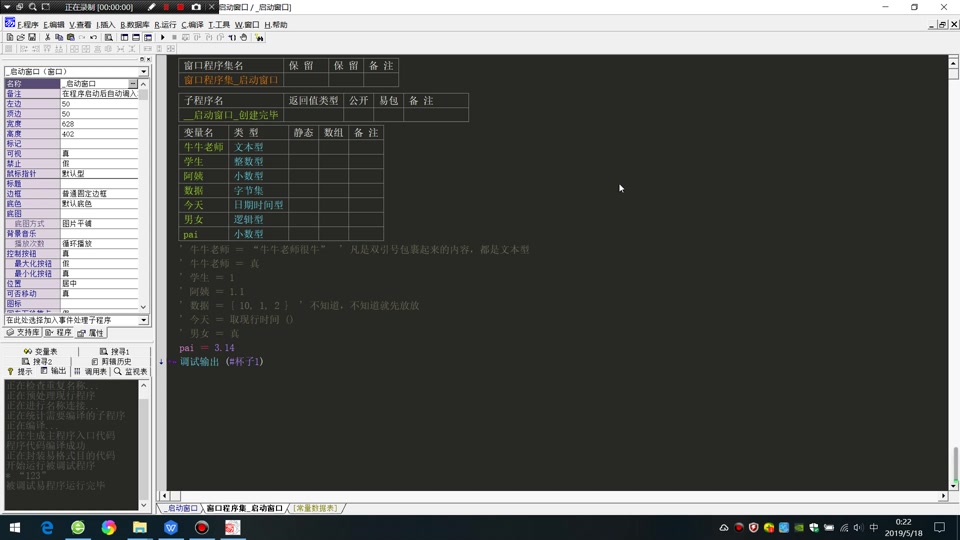Open the _启动窗口（窗口） component combo box

coord(77,71)
